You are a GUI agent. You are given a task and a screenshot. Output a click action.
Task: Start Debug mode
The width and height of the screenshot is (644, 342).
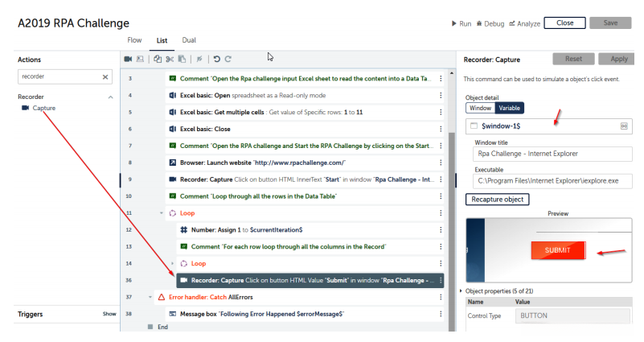point(490,24)
